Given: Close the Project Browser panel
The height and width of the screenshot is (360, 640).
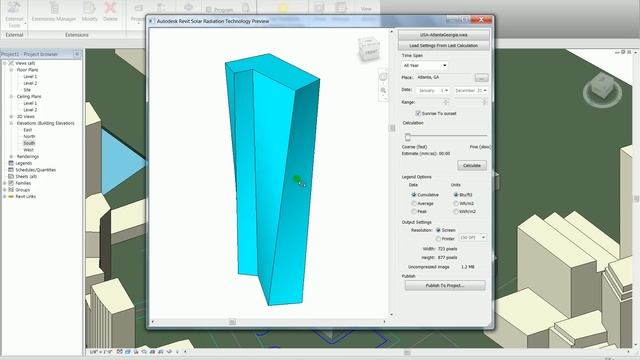Looking at the screenshot, I should pyautogui.click(x=77, y=54).
